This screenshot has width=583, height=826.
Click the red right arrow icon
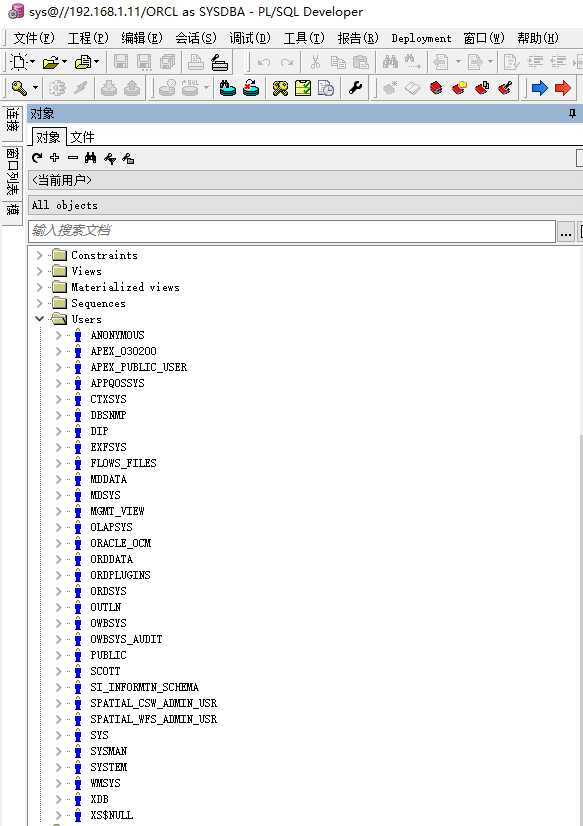tap(563, 87)
